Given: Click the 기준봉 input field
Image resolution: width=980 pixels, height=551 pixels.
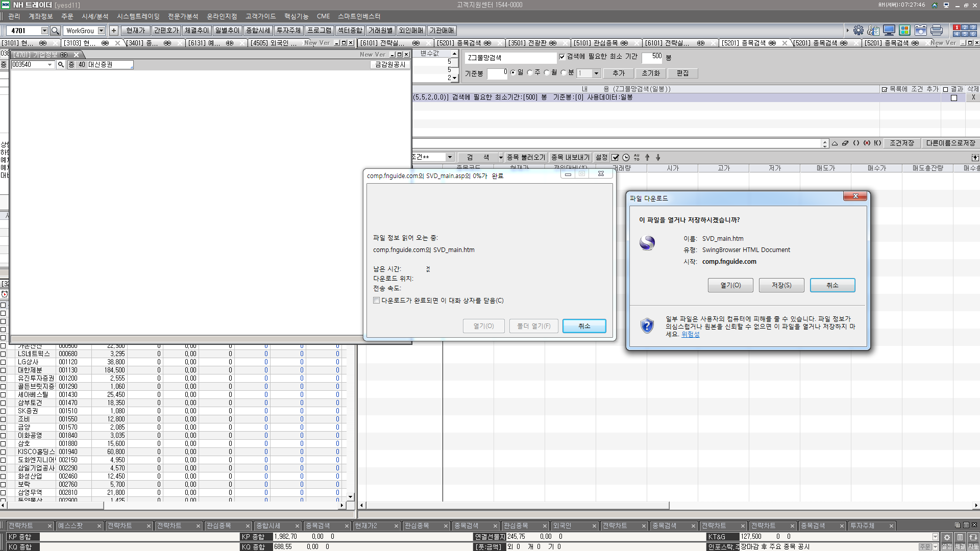Looking at the screenshot, I should (497, 73).
